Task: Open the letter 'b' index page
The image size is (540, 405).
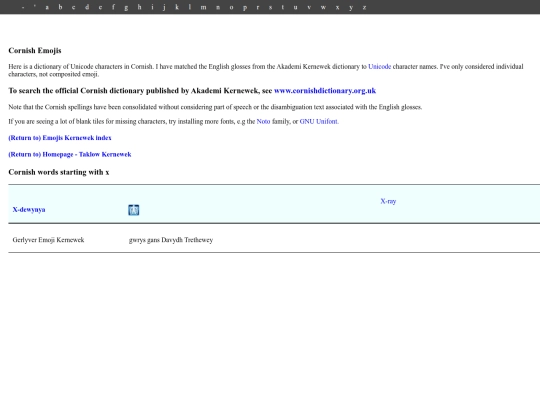Action: 60,7
